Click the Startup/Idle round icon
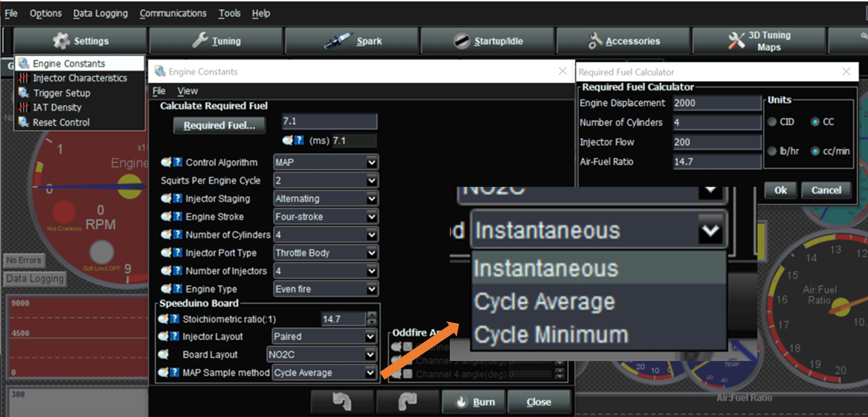 point(461,41)
